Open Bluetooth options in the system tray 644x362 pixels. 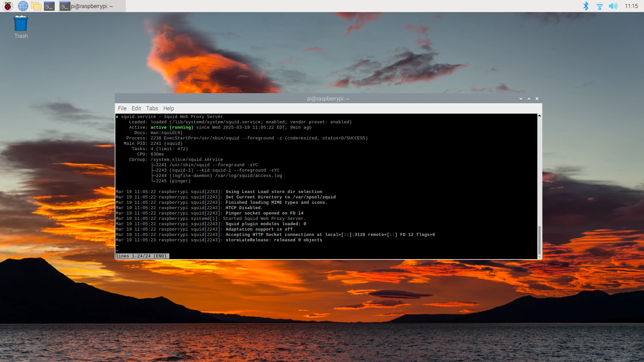coord(586,6)
